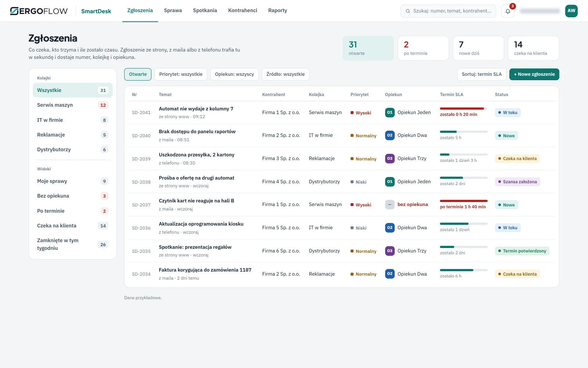Switch to the Sprawa tab

coord(173,11)
